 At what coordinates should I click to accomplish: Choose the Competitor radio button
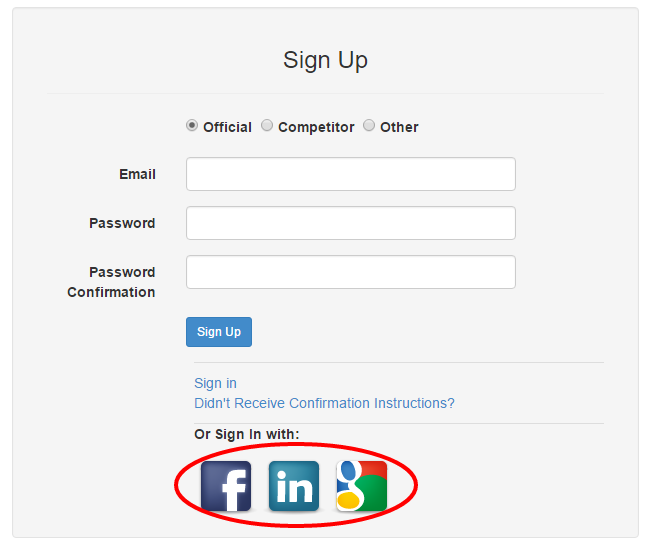pyautogui.click(x=267, y=125)
